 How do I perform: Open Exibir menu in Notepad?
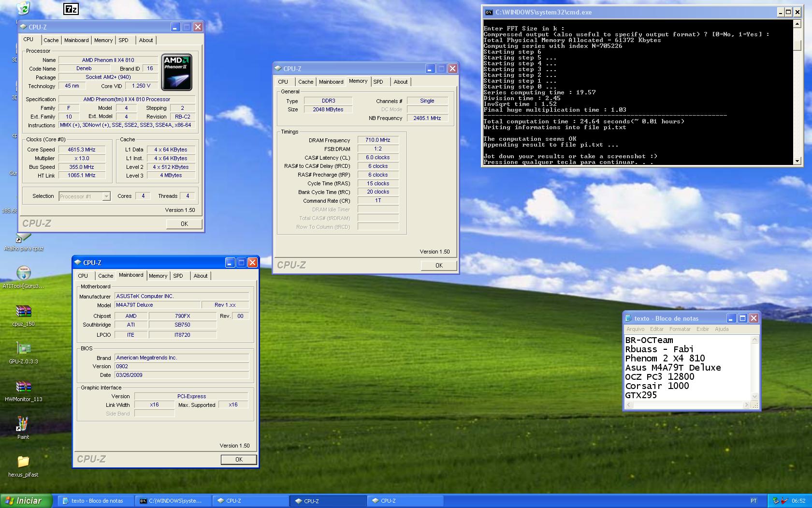[703, 329]
